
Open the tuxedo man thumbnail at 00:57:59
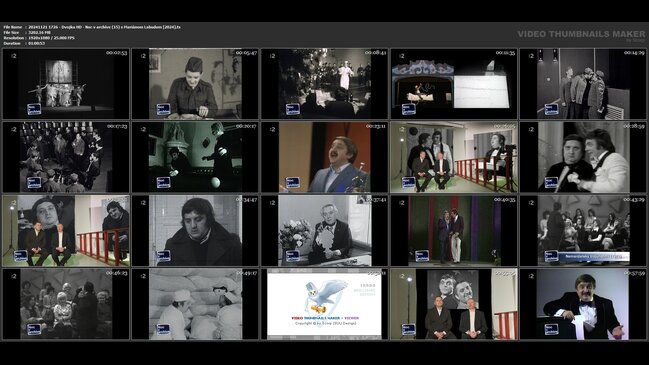tap(583, 304)
